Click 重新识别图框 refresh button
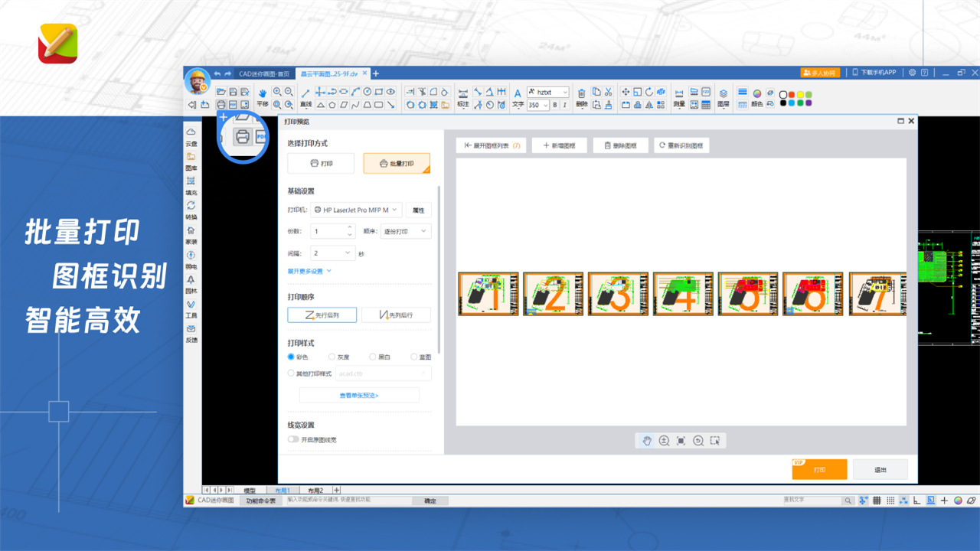The image size is (980, 551). pos(681,145)
